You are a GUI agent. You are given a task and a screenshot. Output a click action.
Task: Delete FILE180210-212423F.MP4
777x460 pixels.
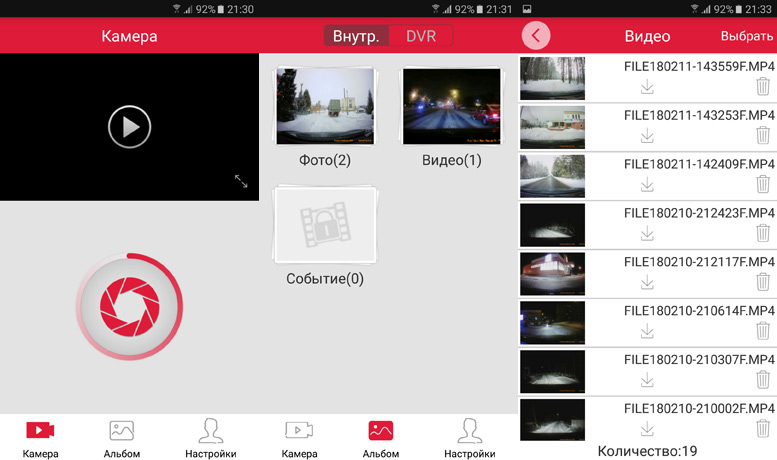[x=763, y=232]
